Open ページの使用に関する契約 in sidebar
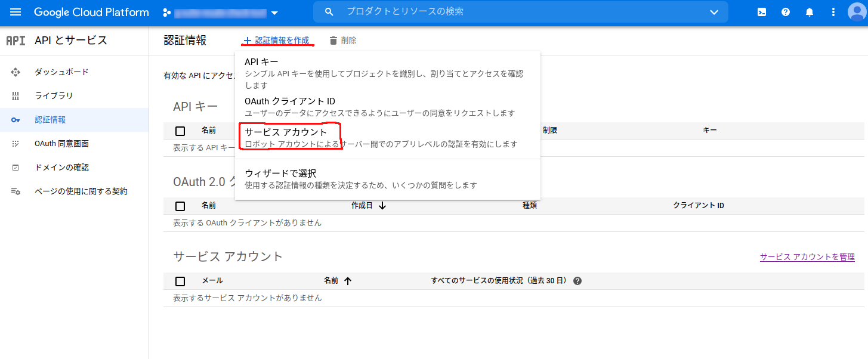 pyautogui.click(x=74, y=191)
